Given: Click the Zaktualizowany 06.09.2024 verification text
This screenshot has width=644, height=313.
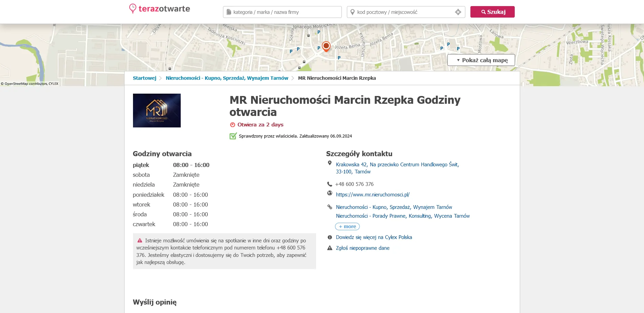Looking at the screenshot, I should point(326,136).
